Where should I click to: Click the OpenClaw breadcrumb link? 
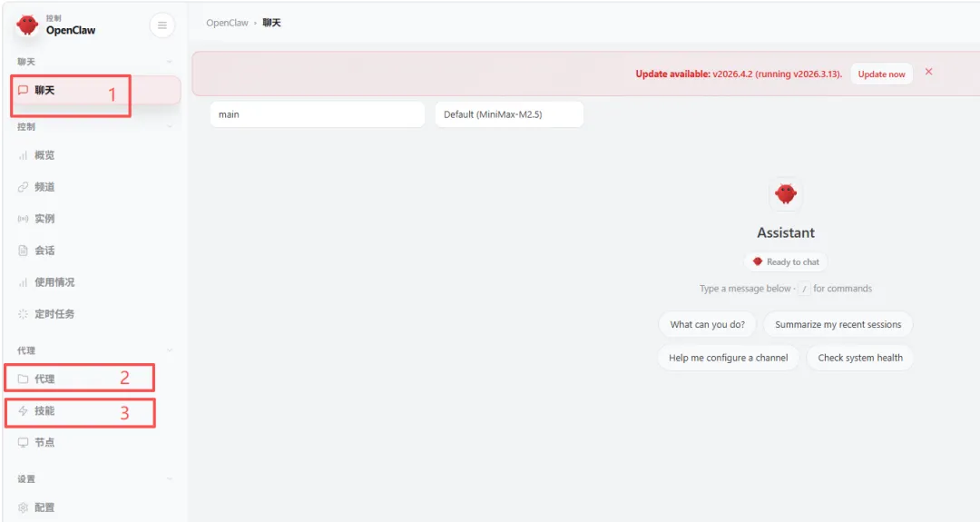tap(228, 23)
